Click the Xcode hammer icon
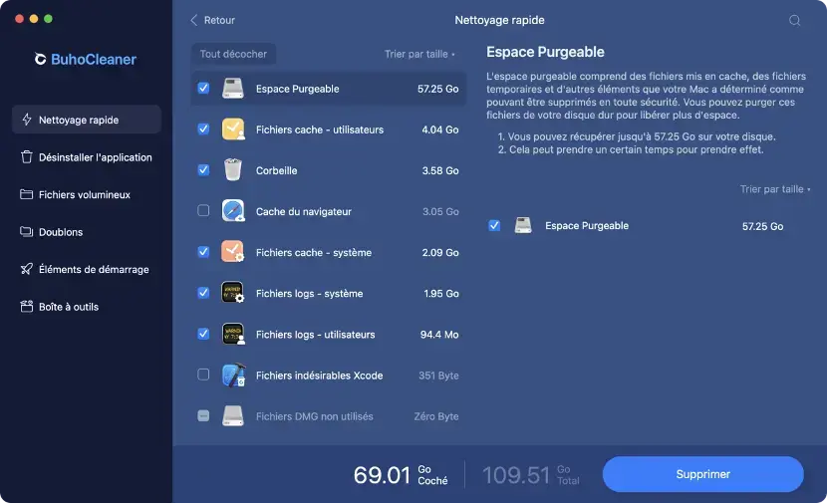The height and width of the screenshot is (504, 827). (x=232, y=375)
